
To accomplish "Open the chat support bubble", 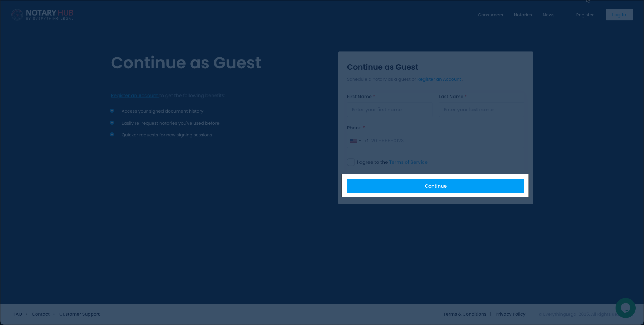I will tap(625, 308).
